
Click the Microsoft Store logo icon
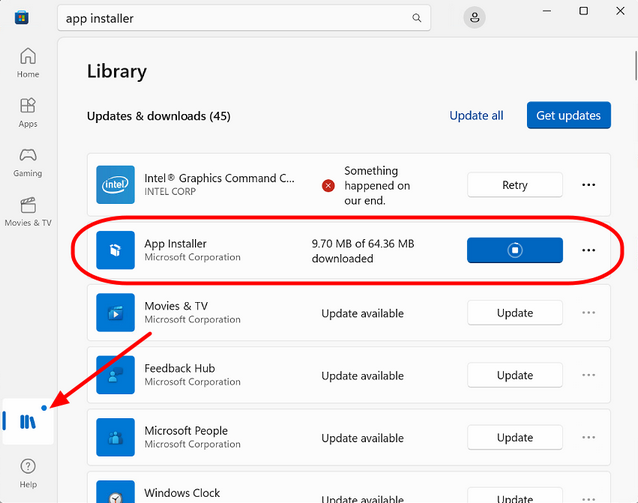22,18
